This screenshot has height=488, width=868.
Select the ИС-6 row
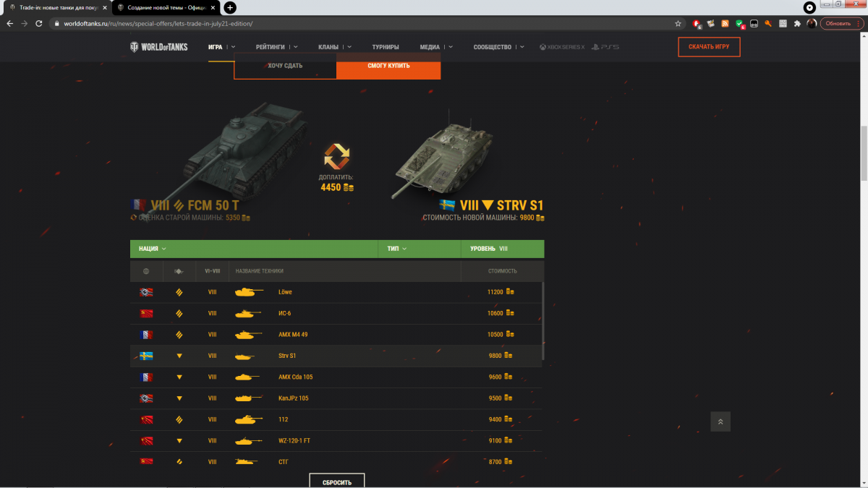(336, 313)
